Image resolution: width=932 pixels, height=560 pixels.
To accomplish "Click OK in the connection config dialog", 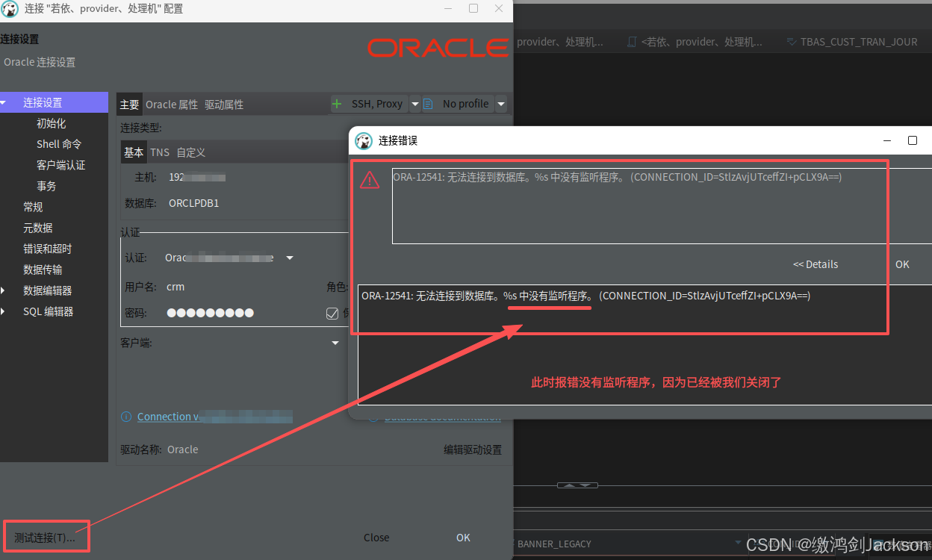I will click(x=464, y=538).
